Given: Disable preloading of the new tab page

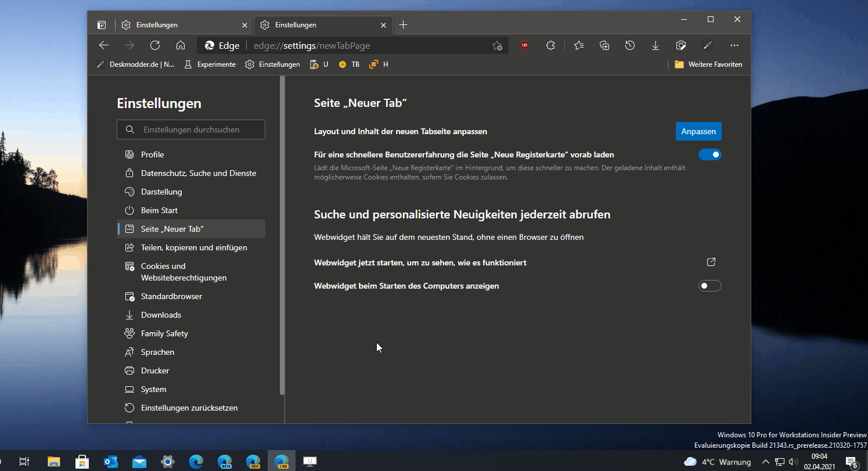Looking at the screenshot, I should pyautogui.click(x=709, y=154).
